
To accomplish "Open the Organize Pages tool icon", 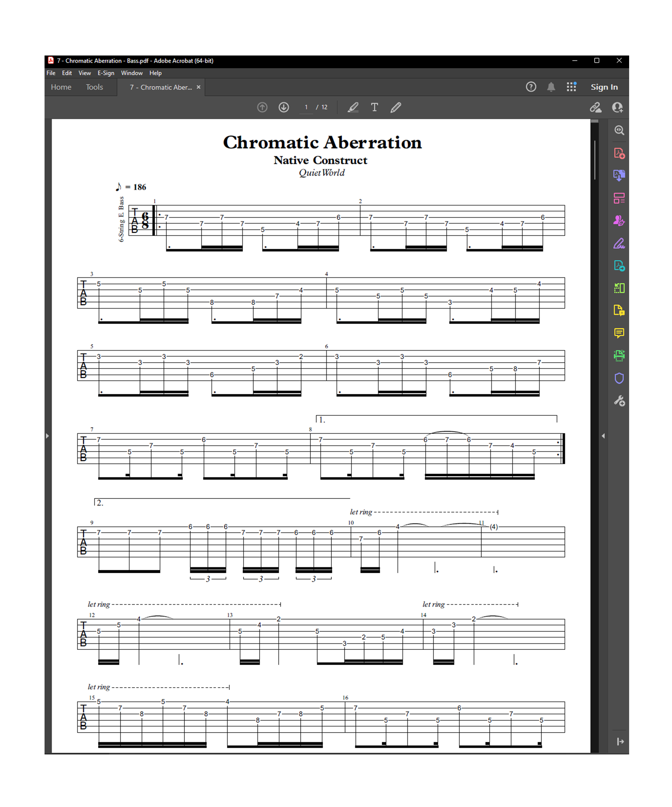I will pos(619,198).
